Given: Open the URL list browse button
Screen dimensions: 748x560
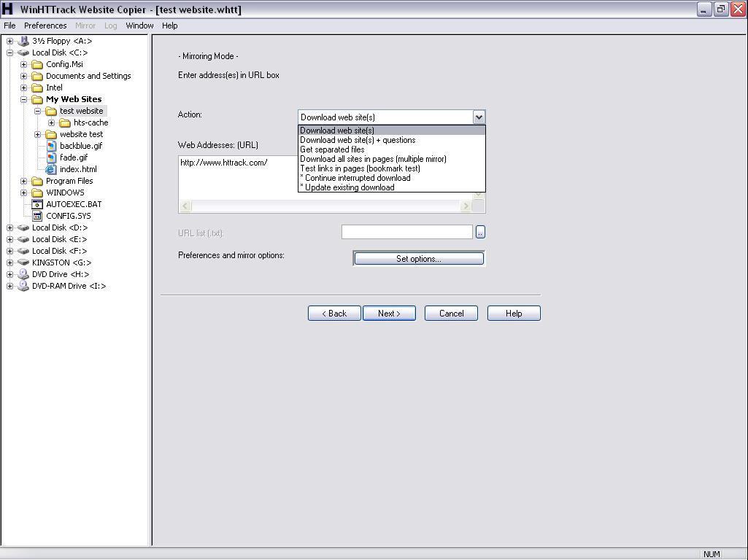Looking at the screenshot, I should tap(480, 232).
